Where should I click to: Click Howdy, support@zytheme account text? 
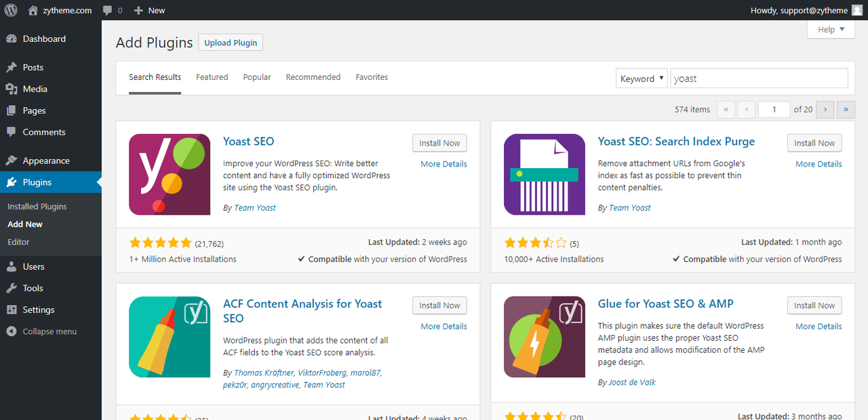pos(800,10)
